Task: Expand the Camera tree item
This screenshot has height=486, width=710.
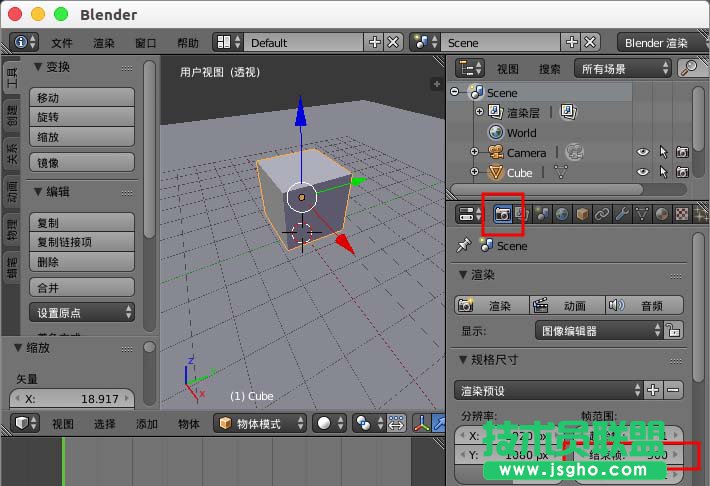Action: coord(474,152)
